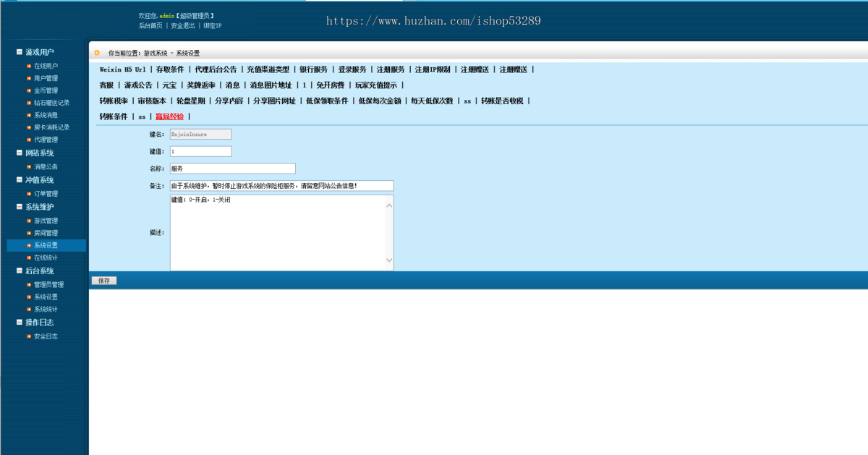Click the orange arrow icon beside 你当前位置
The height and width of the screenshot is (455, 868).
[97, 53]
